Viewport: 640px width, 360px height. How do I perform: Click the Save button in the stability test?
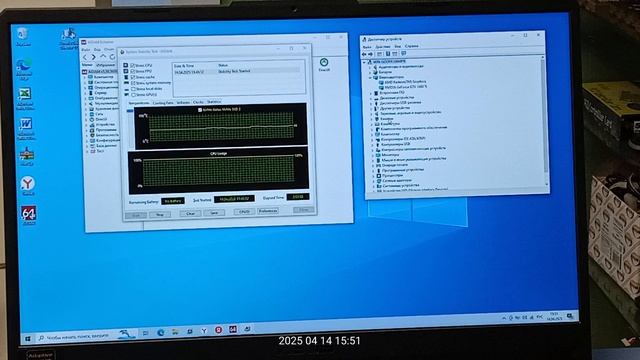click(x=214, y=213)
